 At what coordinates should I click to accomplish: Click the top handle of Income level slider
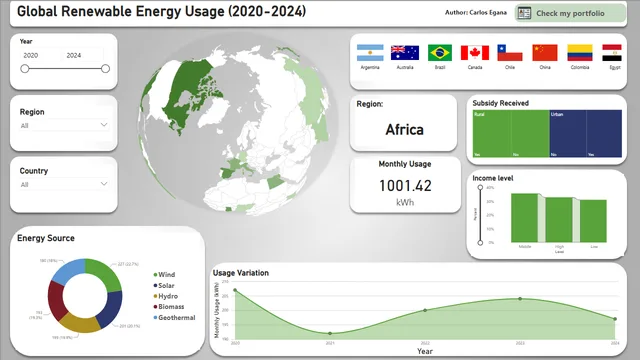(x=480, y=188)
